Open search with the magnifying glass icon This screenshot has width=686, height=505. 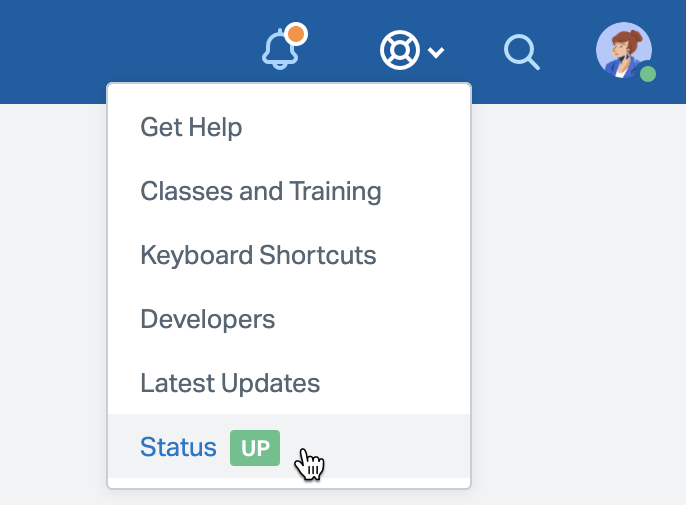click(521, 51)
